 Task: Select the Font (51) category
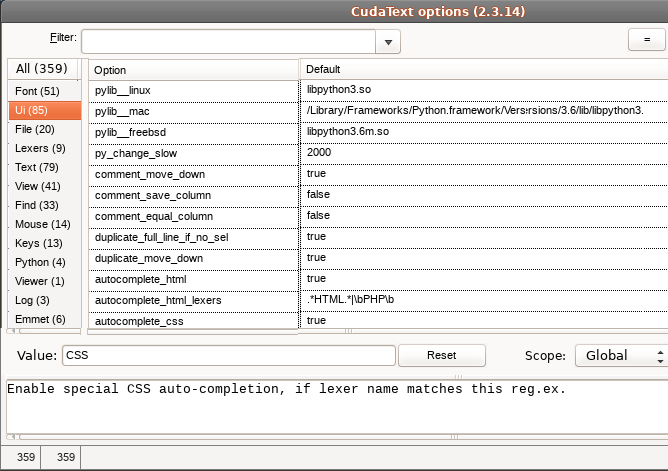(44, 91)
